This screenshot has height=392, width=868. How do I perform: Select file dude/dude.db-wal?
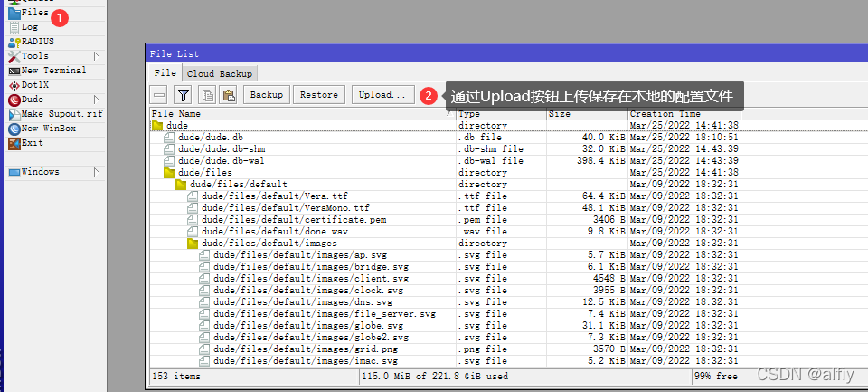(445, 161)
